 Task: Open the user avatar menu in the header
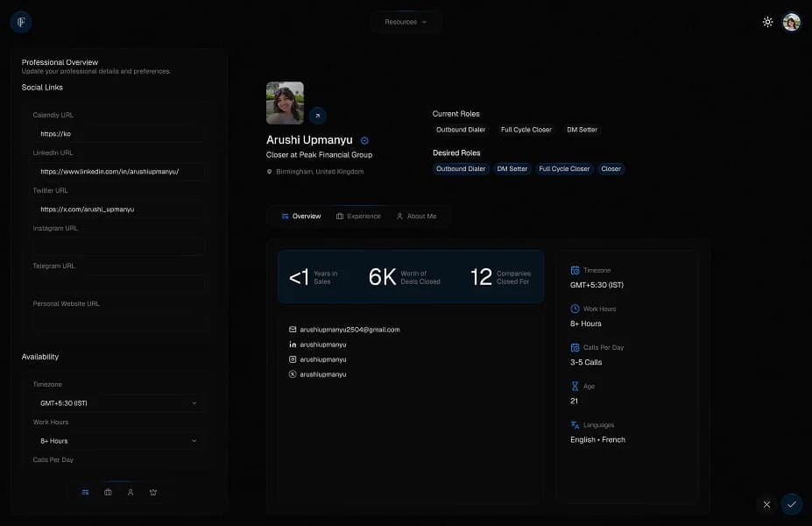pyautogui.click(x=791, y=22)
